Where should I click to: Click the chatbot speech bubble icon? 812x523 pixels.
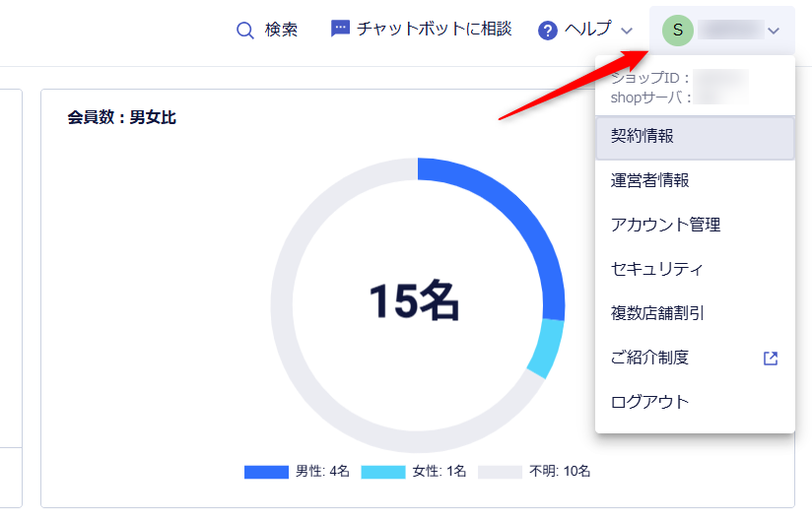coord(340,30)
